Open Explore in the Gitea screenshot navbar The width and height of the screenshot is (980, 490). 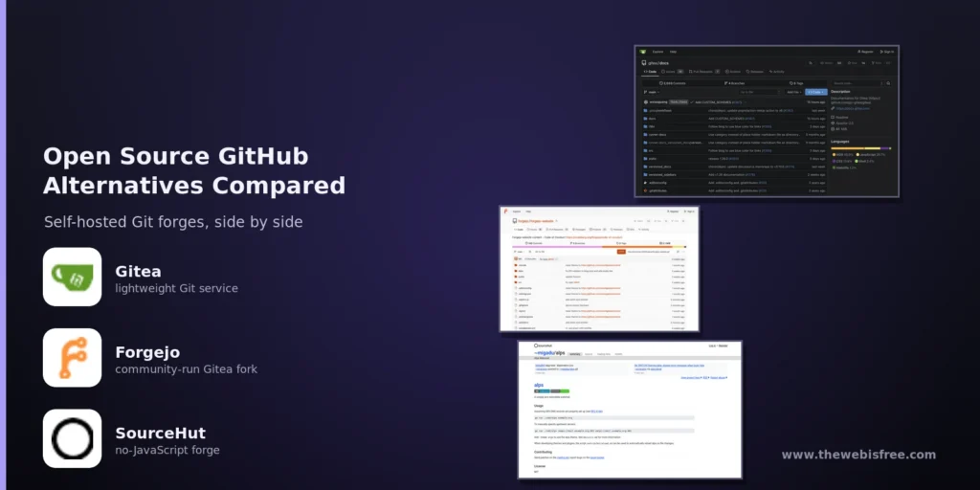click(658, 52)
